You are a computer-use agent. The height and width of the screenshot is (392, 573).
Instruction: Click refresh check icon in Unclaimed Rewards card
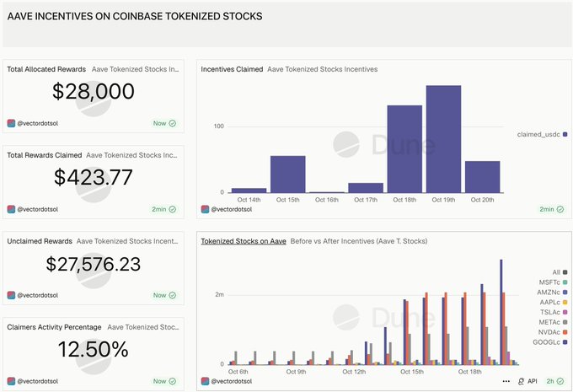(x=173, y=295)
